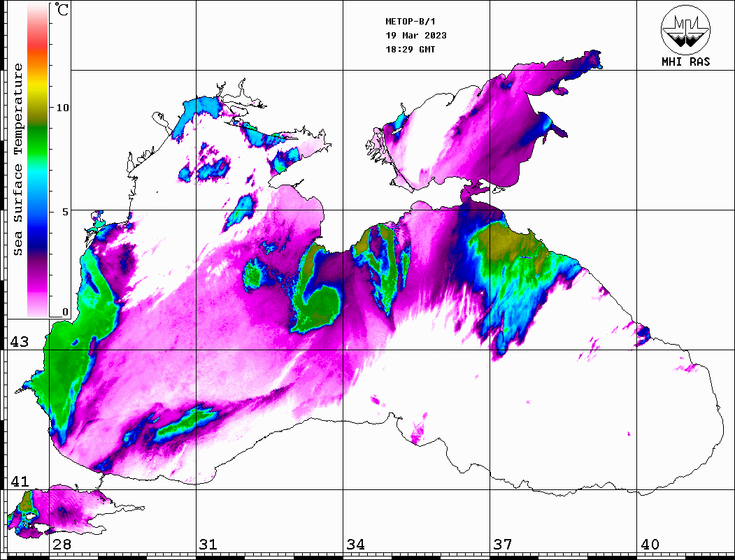Click the 'METOP-B/1' satellite label
This screenshot has width=735, height=560.
[x=411, y=22]
